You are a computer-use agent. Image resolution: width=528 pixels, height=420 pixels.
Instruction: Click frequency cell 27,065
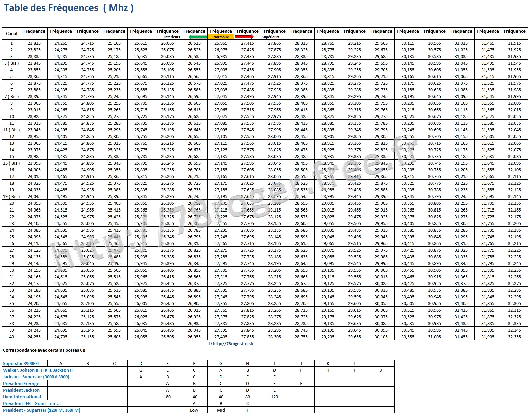(221, 110)
